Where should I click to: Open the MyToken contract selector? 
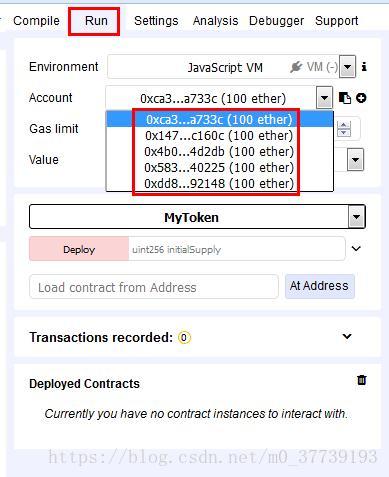point(197,217)
